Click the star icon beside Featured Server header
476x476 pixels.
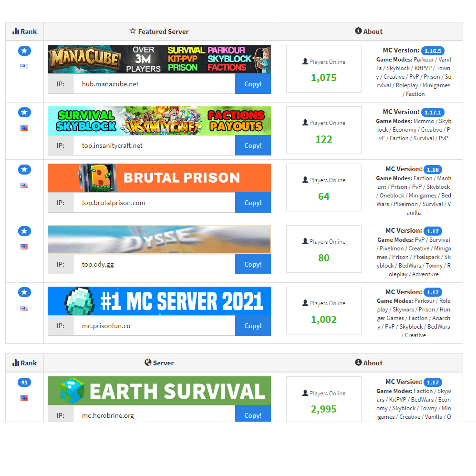(133, 31)
